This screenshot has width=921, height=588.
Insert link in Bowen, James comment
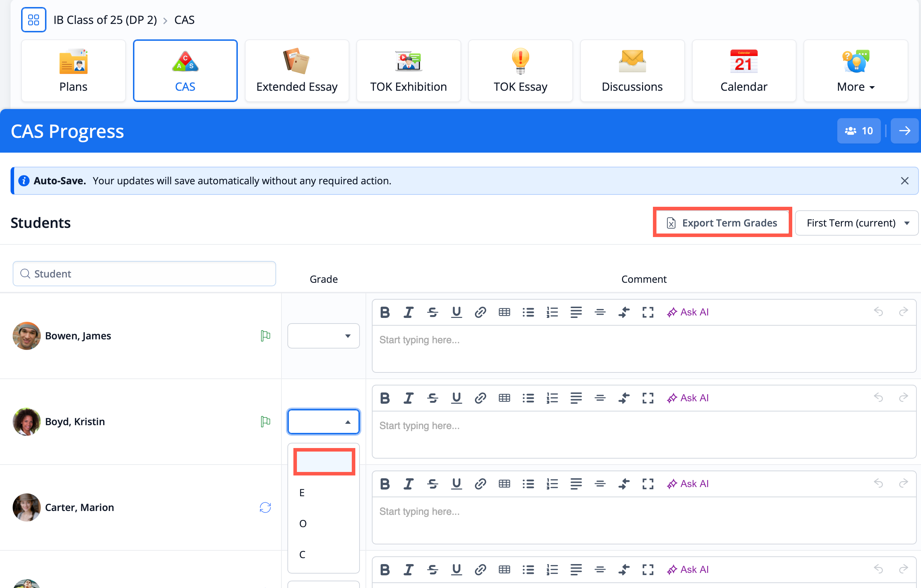click(x=481, y=312)
